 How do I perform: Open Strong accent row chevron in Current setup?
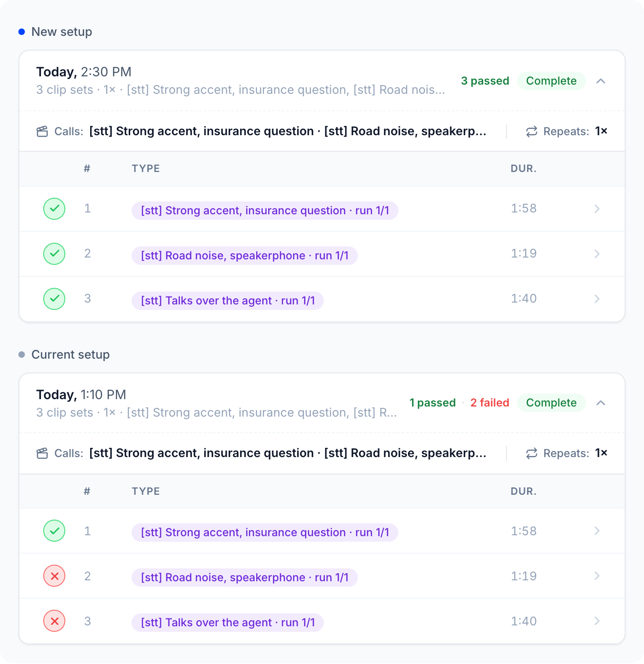point(597,531)
